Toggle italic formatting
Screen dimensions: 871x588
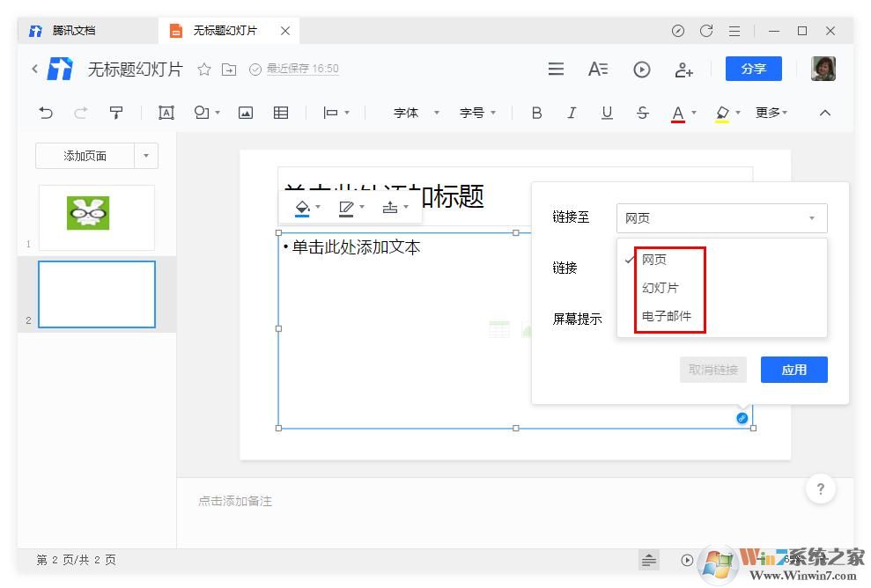[x=572, y=113]
